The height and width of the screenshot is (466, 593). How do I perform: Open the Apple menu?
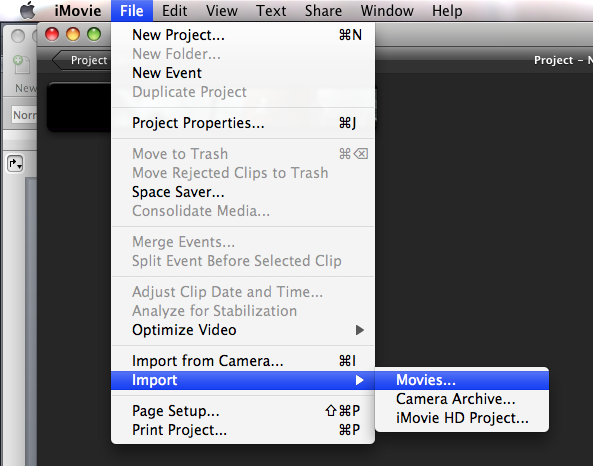tap(28, 10)
